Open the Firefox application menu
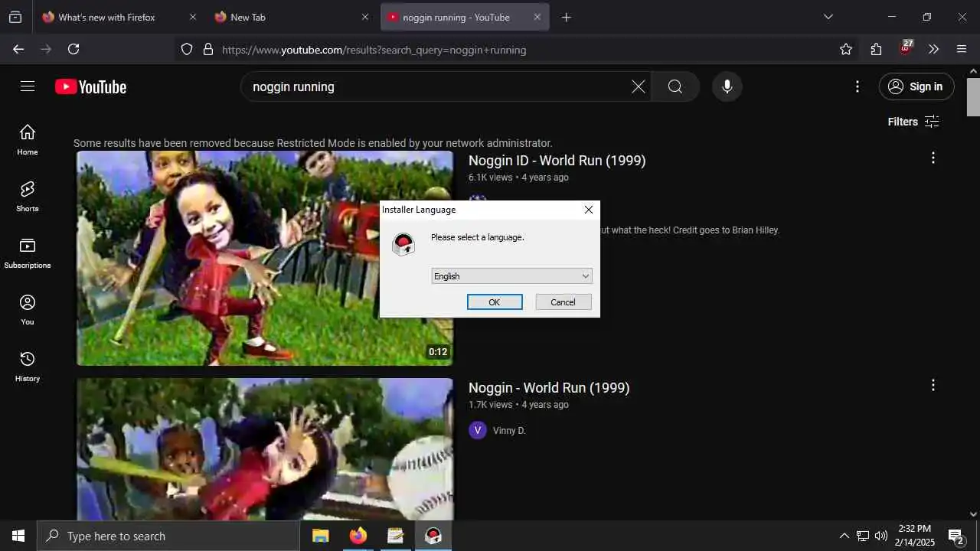 click(x=962, y=49)
